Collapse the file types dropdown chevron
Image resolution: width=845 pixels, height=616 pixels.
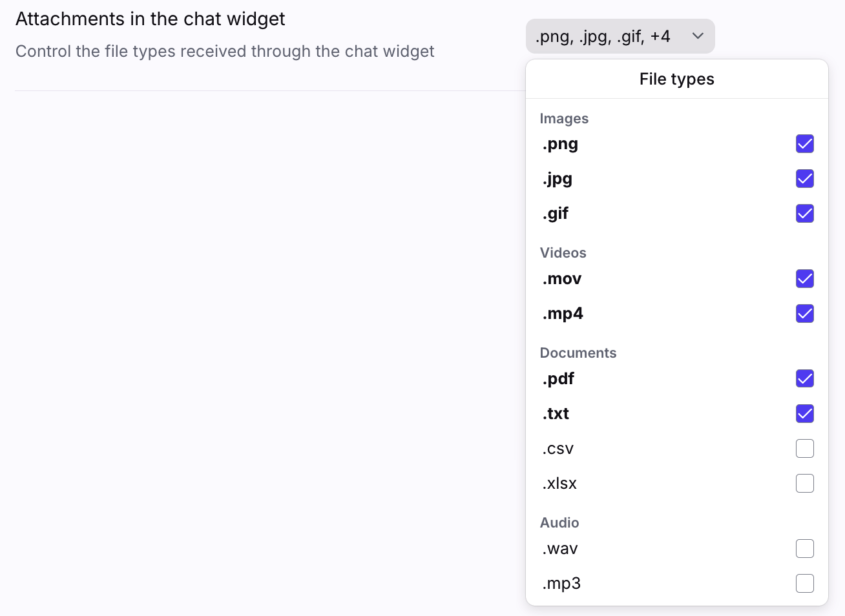point(698,36)
